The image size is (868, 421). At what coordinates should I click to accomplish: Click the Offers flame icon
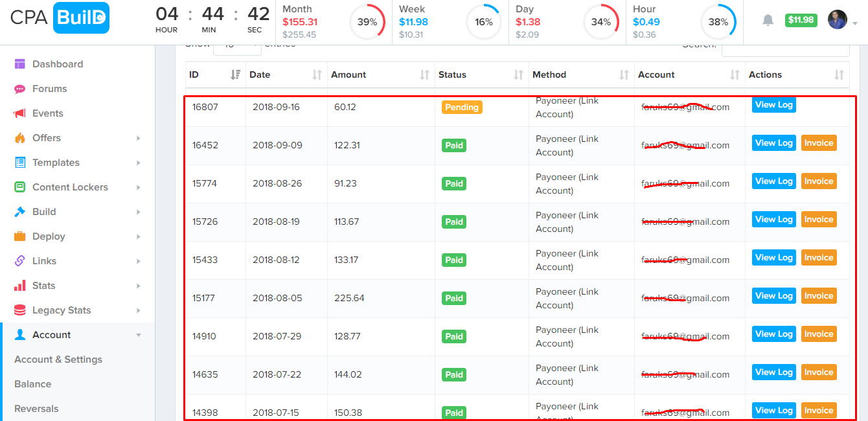(x=20, y=138)
